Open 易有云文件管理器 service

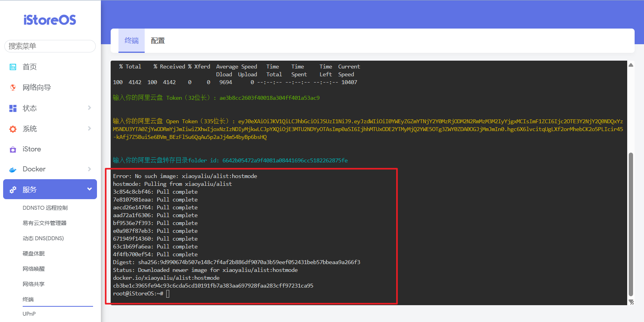tap(45, 223)
